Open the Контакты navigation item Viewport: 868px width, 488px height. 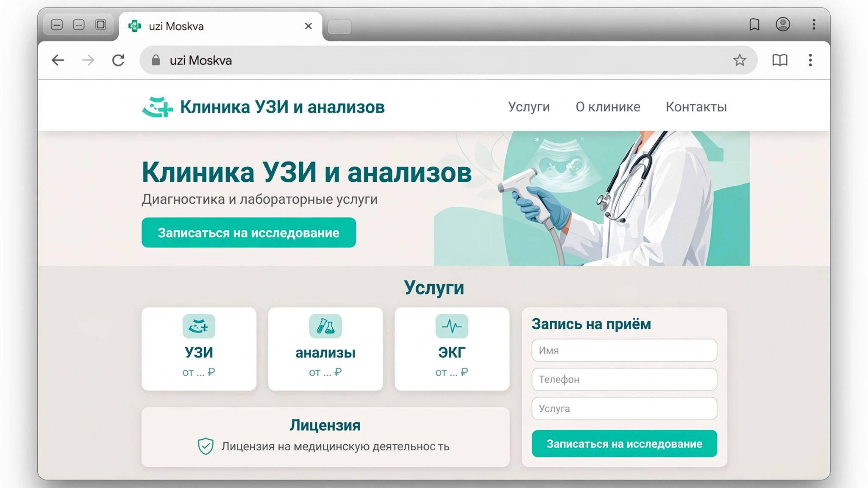coord(696,107)
